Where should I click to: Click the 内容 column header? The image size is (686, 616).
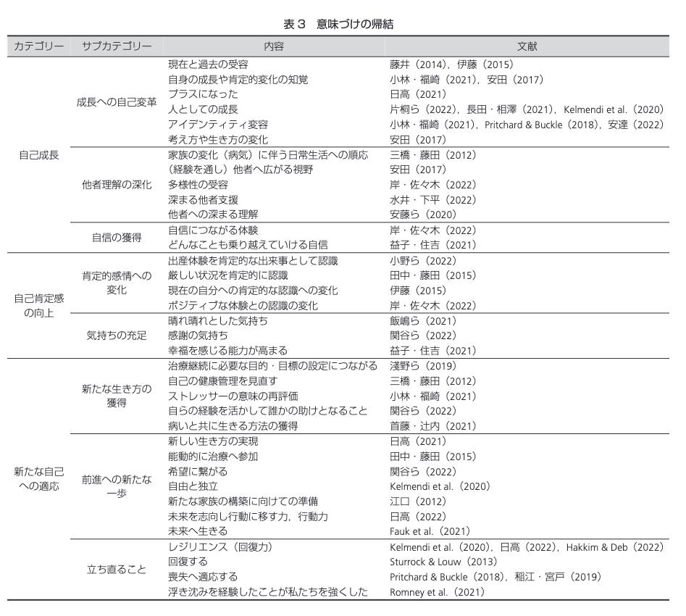click(274, 46)
